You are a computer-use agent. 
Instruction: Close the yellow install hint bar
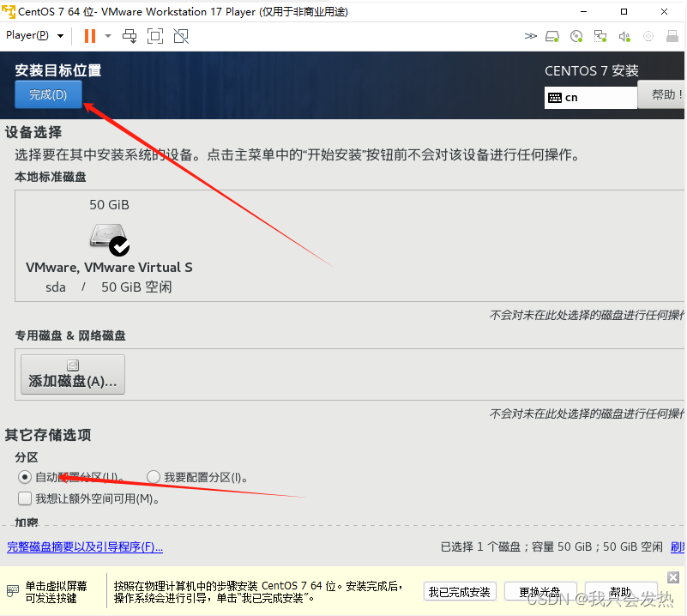point(673,577)
